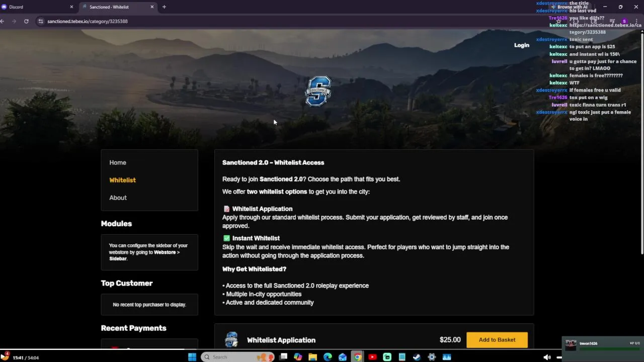Click 'No recent top purchaser to display.' text
Viewport: 644px width, 362px height.
(x=149, y=305)
